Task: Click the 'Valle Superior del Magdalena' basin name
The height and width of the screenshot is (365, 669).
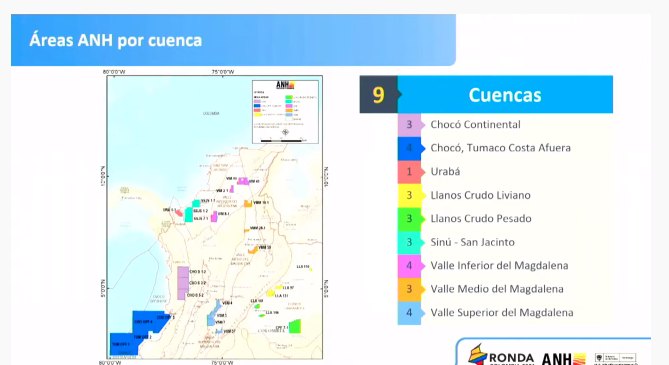Action: click(502, 312)
